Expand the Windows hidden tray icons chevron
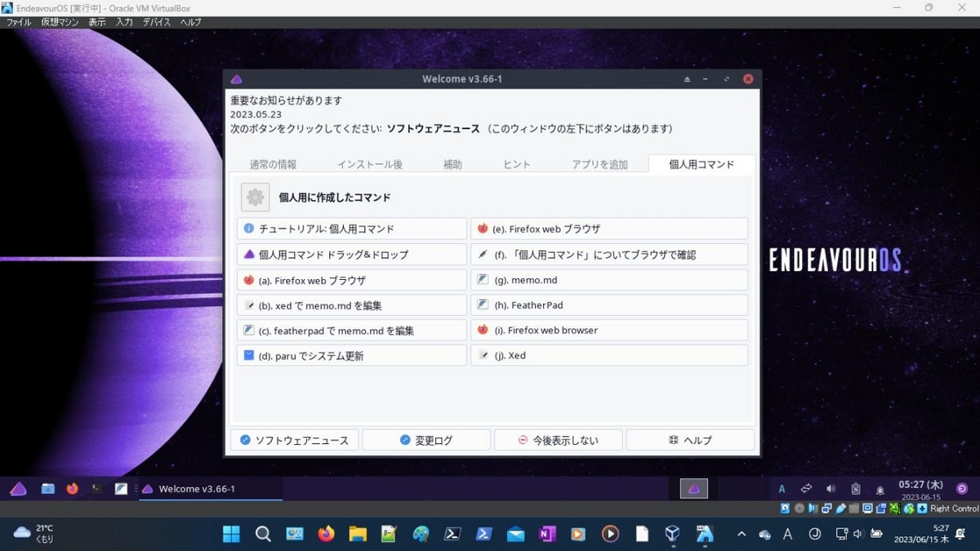 click(742, 534)
